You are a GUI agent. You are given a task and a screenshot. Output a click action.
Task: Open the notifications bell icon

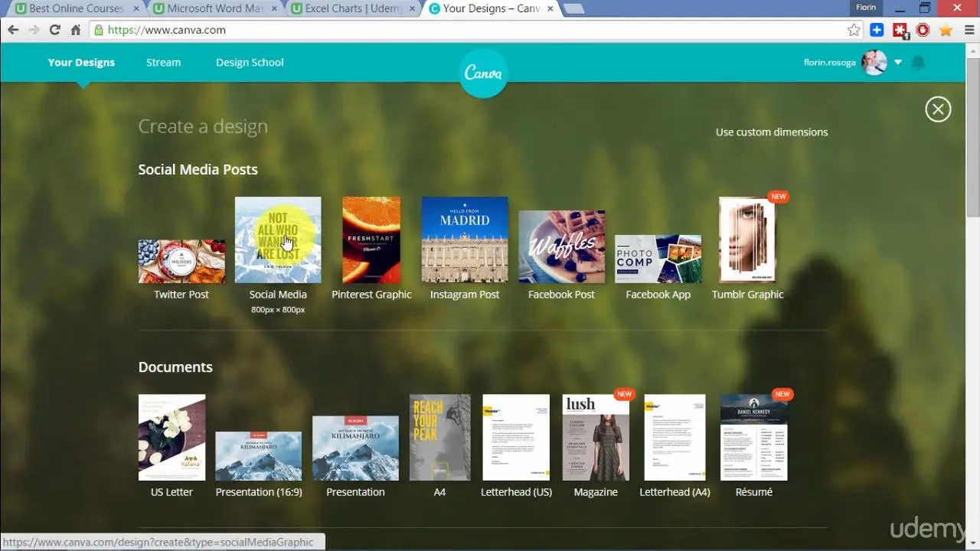918,63
